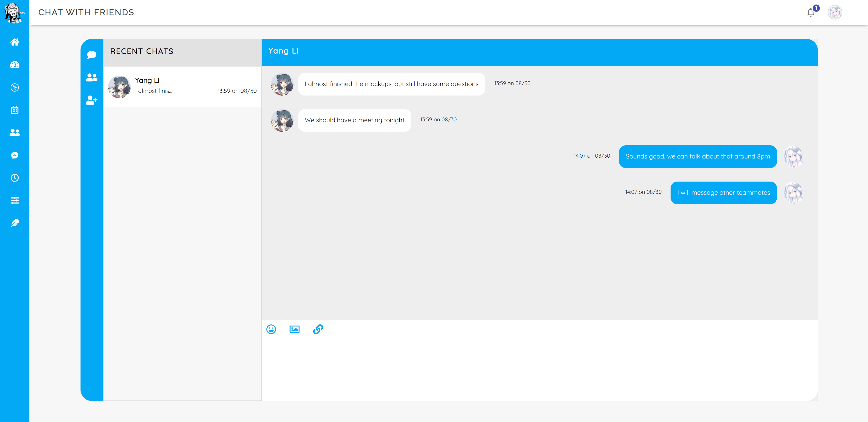Click the site logo in top-left corner

pos(14,13)
